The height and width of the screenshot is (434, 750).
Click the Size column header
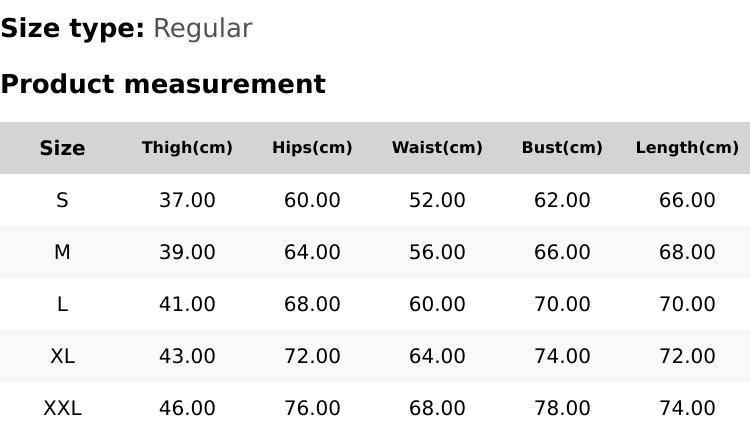click(x=62, y=148)
